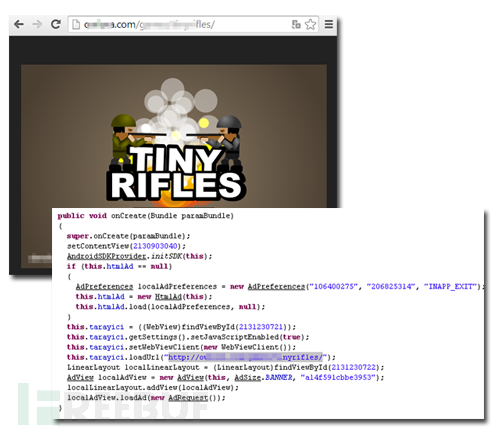Click the AdSize class reference
The height and width of the screenshot is (432, 498).
(x=248, y=378)
